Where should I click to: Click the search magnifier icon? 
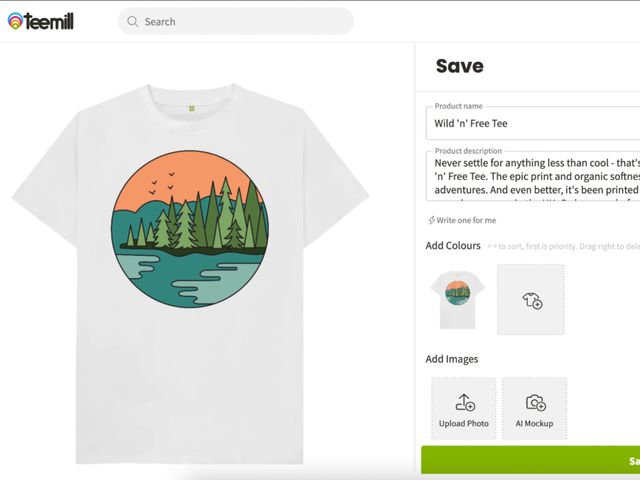[132, 21]
